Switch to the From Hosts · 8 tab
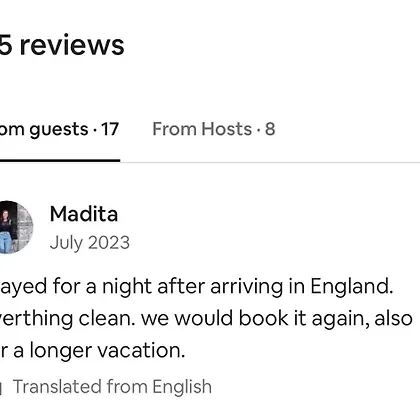The width and height of the screenshot is (420, 420). [x=214, y=129]
